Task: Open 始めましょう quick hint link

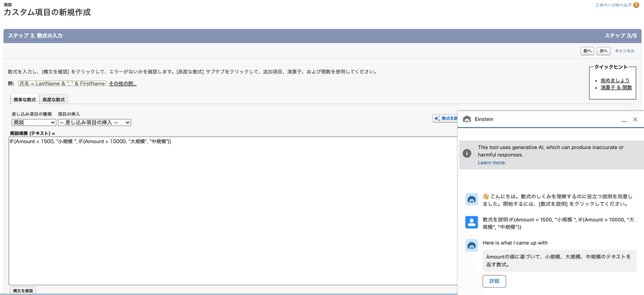Action: point(615,80)
